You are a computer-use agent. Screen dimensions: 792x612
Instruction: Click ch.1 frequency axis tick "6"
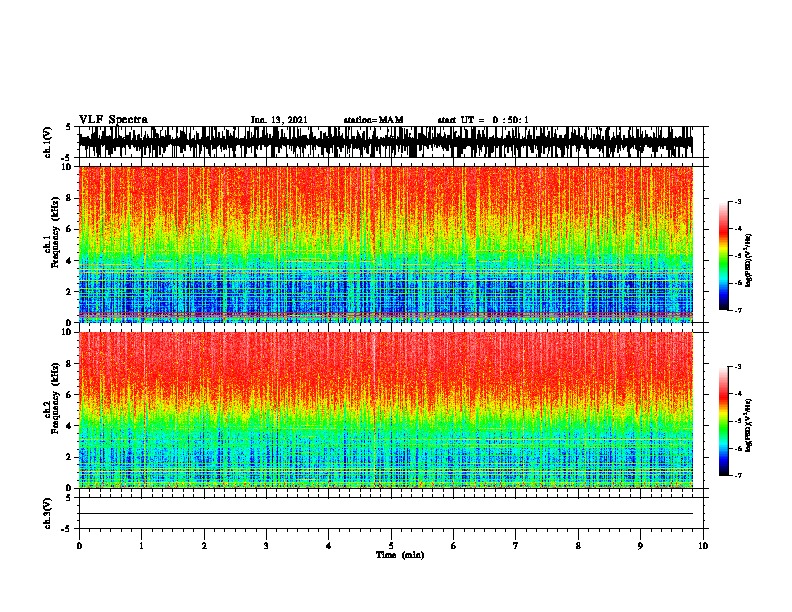(69, 229)
